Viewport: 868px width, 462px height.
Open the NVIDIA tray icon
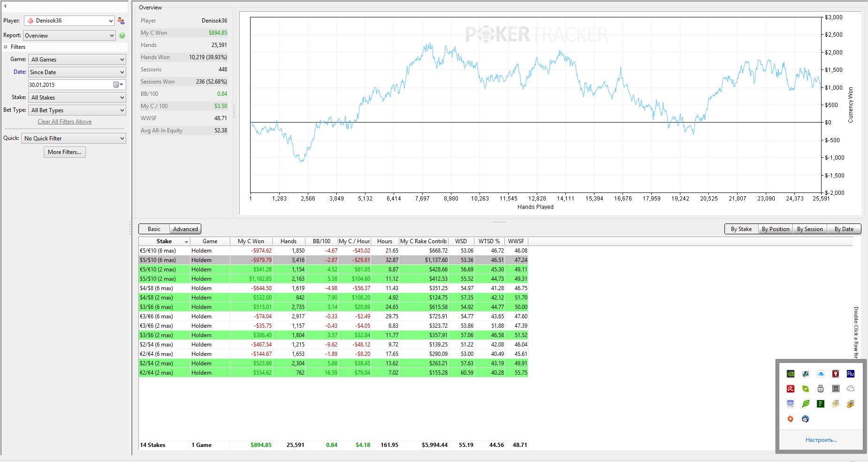click(x=791, y=374)
